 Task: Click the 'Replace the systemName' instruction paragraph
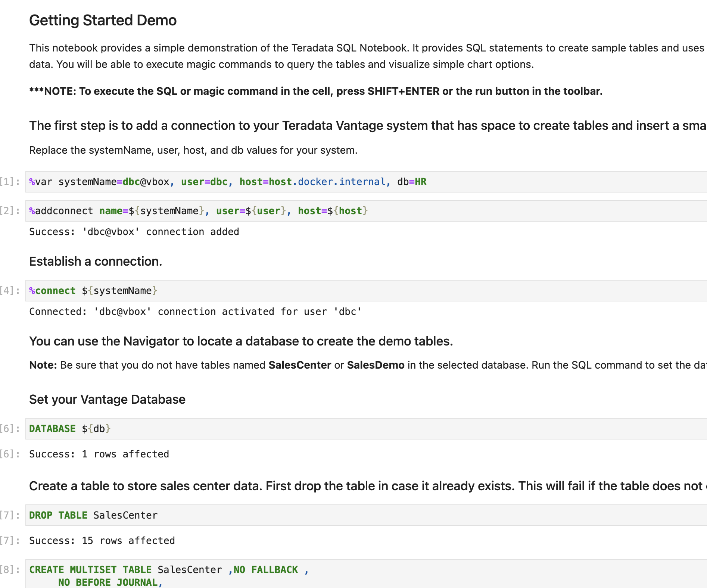[x=193, y=150]
